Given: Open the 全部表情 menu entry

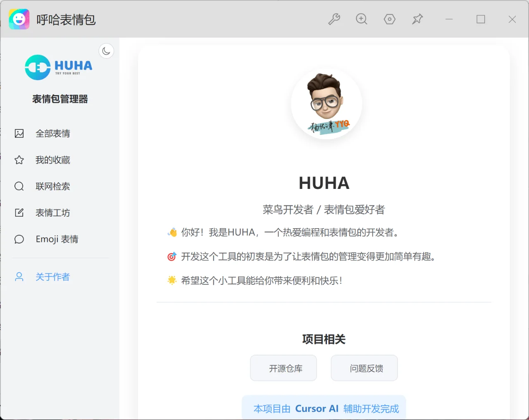Looking at the screenshot, I should click(53, 133).
